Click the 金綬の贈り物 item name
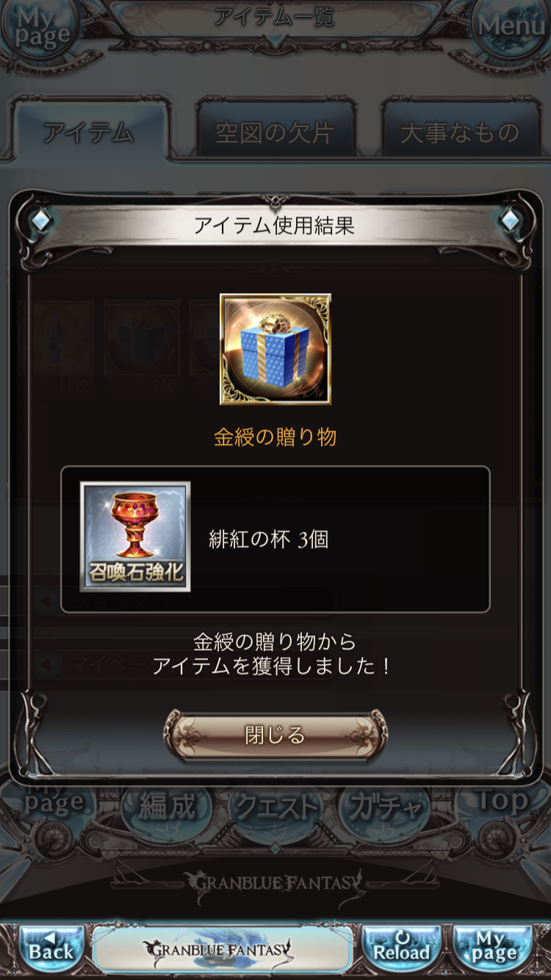Image resolution: width=551 pixels, height=980 pixels. point(275,438)
